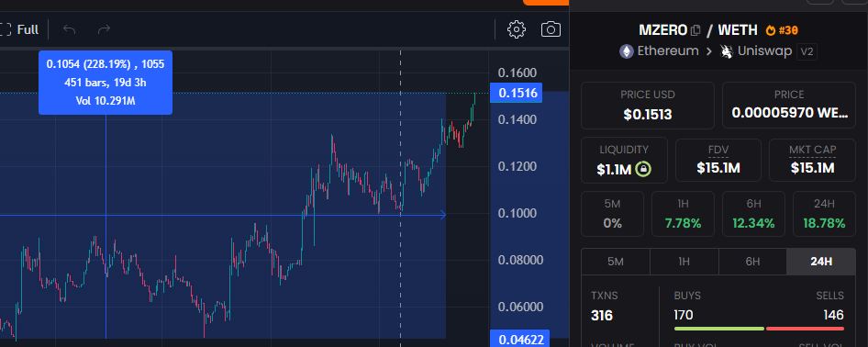Click the 5M 0% change box
Image resolution: width=868 pixels, height=347 pixels.
(x=612, y=214)
